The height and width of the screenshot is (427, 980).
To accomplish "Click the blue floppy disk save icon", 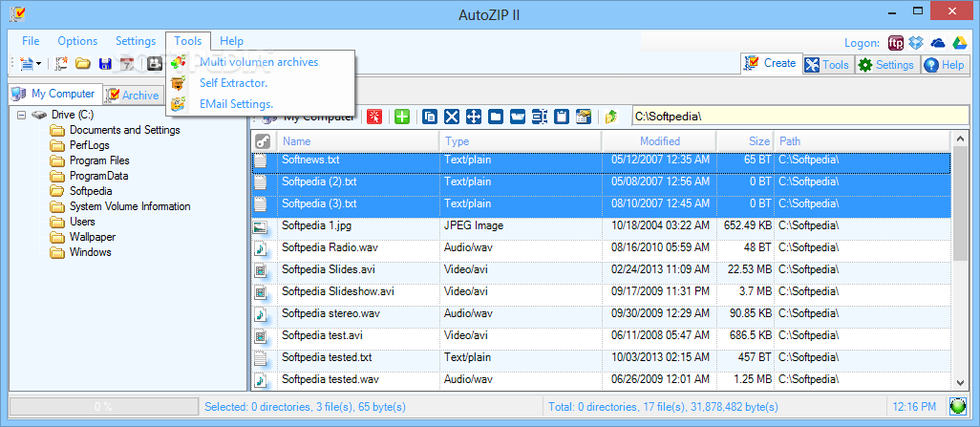I will point(105,63).
